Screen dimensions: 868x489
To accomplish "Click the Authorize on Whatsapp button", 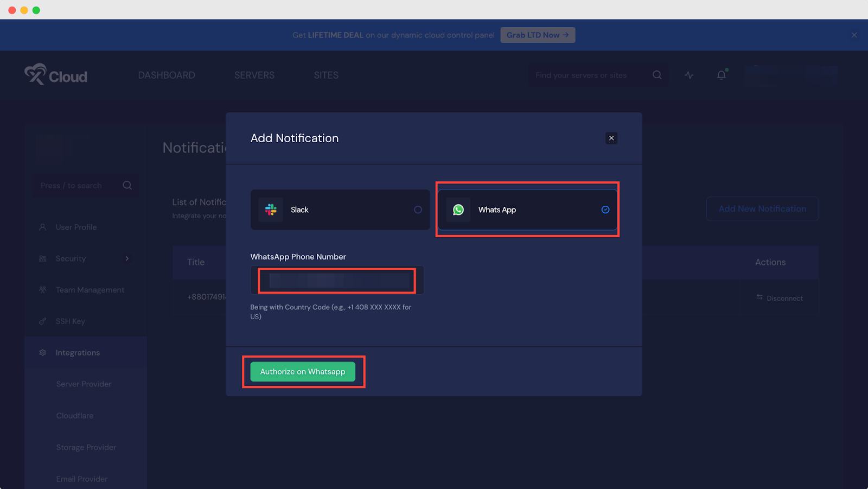I will 302,371.
